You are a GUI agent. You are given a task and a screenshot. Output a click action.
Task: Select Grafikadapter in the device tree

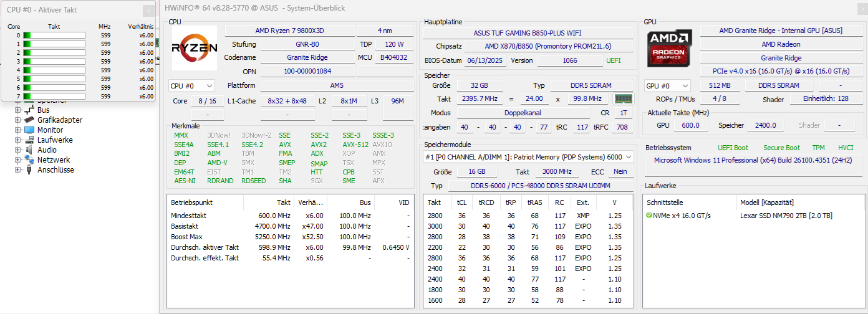[x=60, y=120]
